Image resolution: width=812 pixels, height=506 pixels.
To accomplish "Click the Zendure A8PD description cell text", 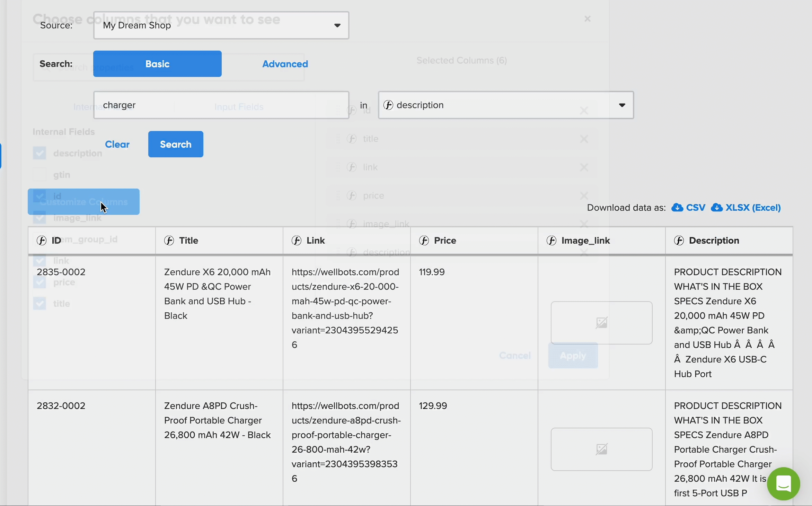I will pyautogui.click(x=727, y=450).
